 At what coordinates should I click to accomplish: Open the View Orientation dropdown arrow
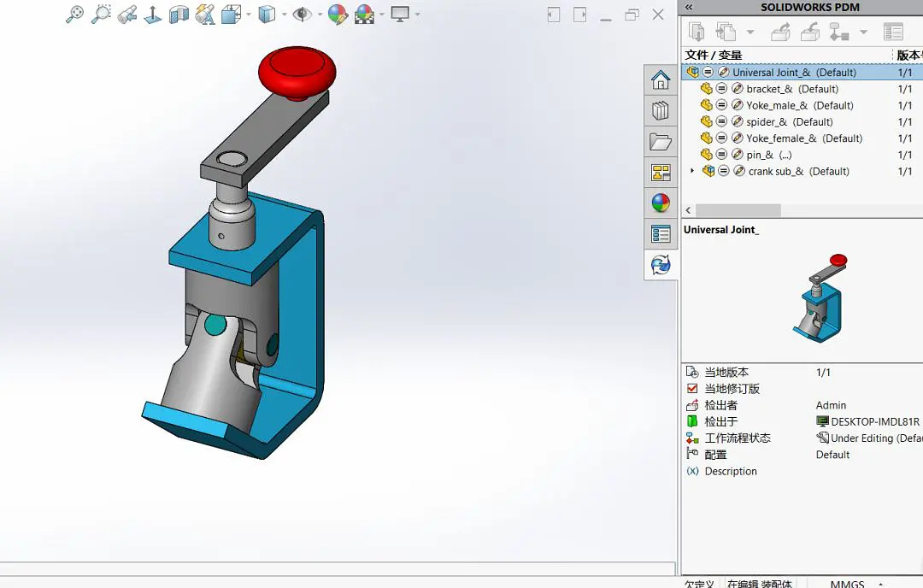pos(249,15)
